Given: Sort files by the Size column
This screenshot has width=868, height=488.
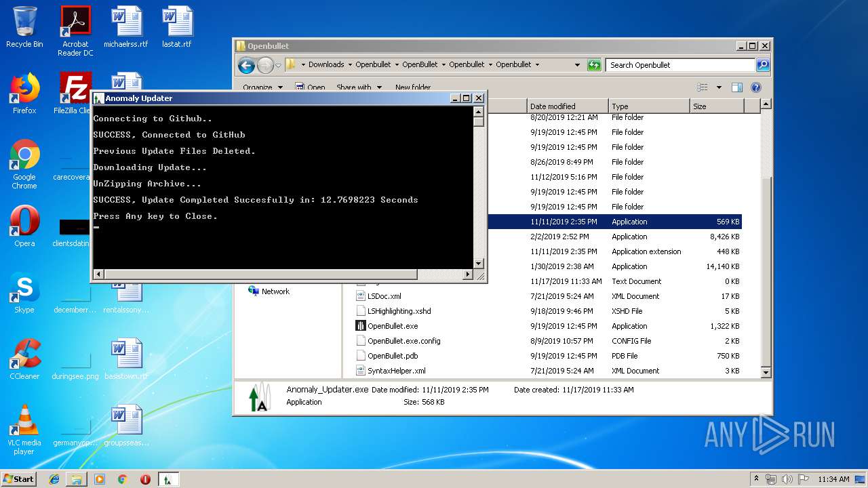Looking at the screenshot, I should coord(717,106).
